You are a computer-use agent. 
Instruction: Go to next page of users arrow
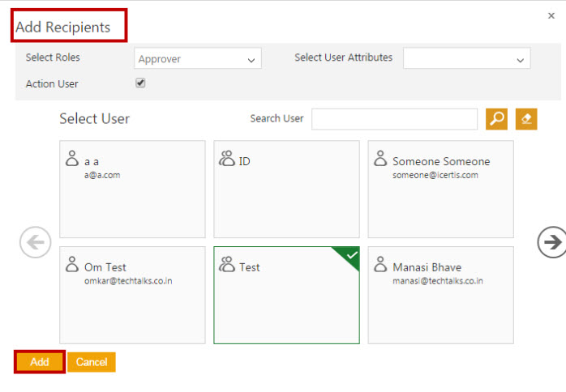click(552, 242)
